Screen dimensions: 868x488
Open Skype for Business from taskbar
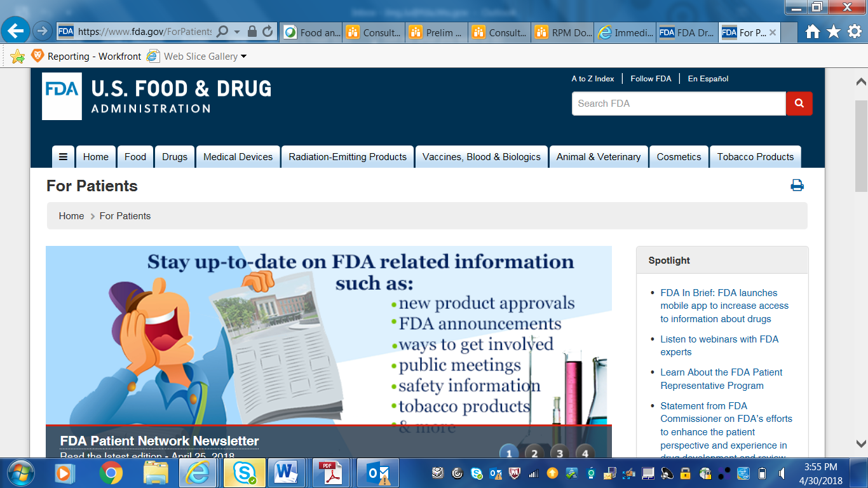(244, 473)
